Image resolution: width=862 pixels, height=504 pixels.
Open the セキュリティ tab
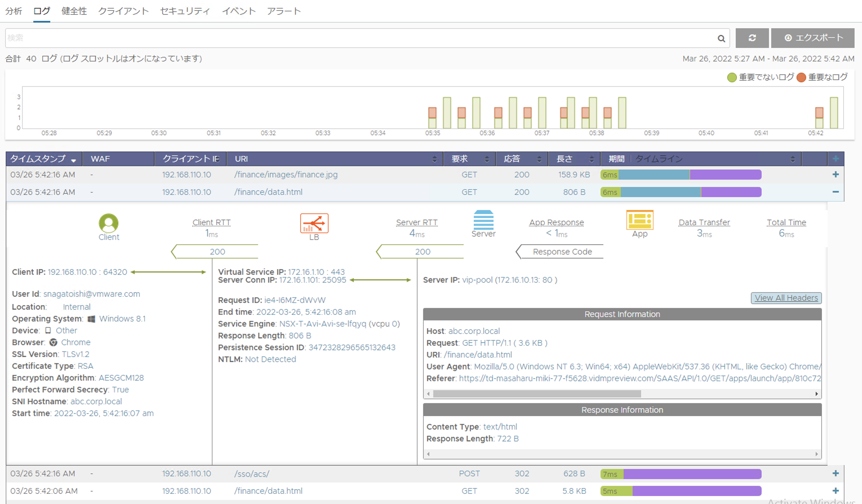coord(185,11)
